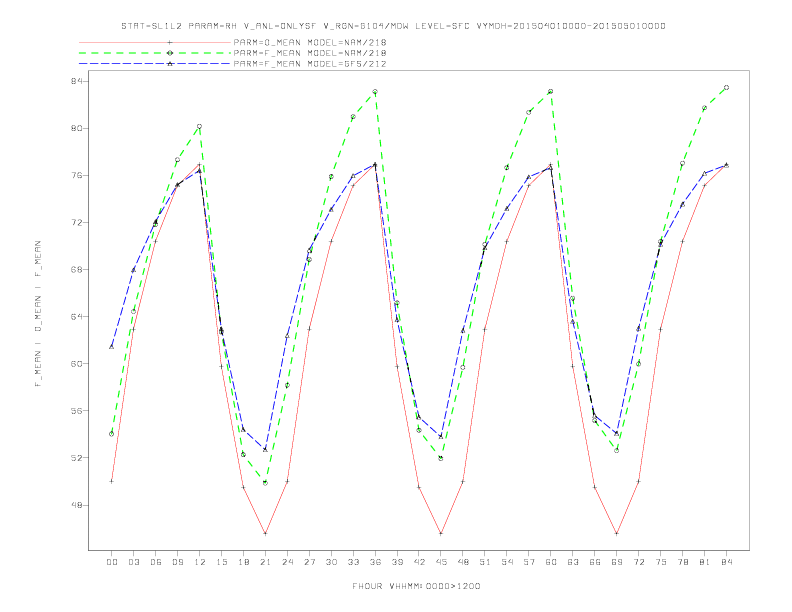Click the vertical y-axis title F_MEAN | O_MEAN | F_MEAN

[x=38, y=314]
